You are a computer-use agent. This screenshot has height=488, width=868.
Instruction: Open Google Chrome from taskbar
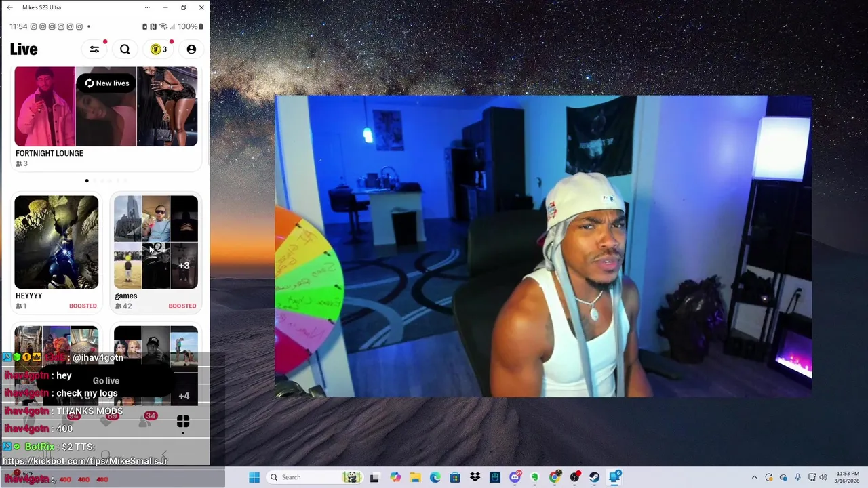555,477
